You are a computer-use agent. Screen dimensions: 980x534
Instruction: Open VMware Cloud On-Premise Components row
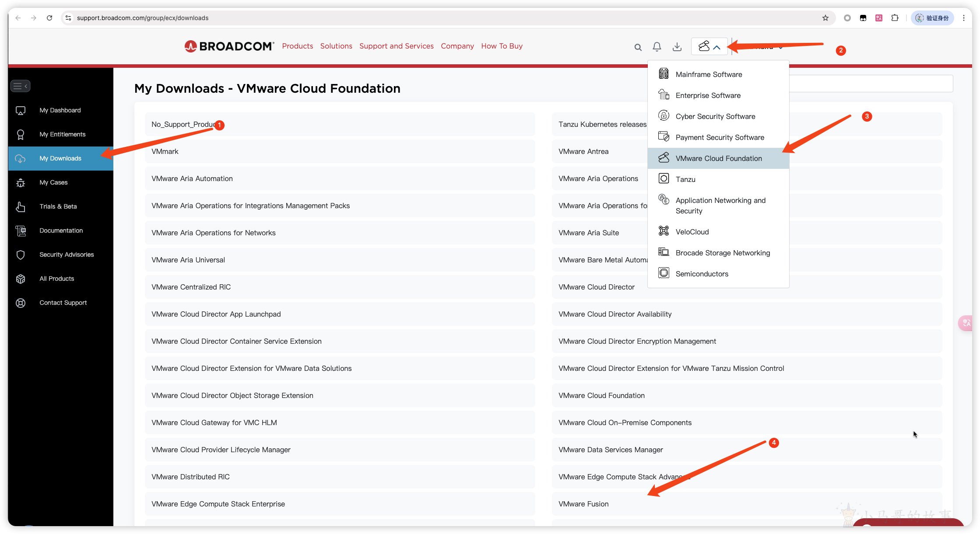point(747,422)
